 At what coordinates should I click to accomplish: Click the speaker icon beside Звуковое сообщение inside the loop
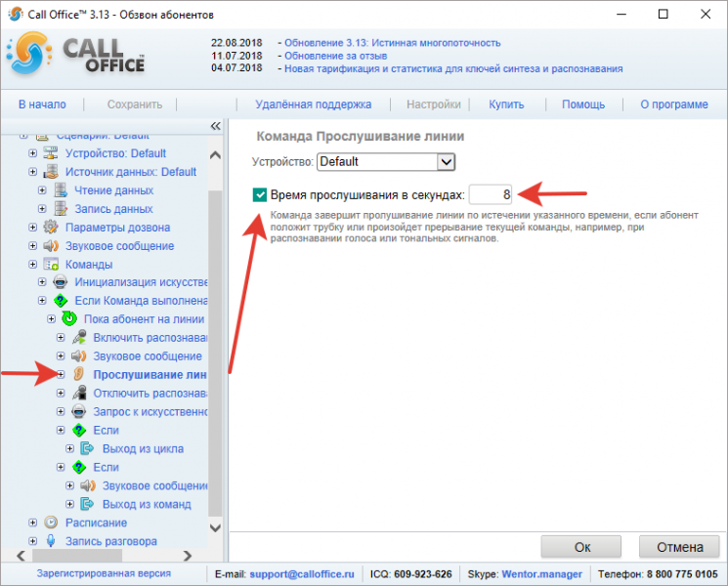pos(79,356)
